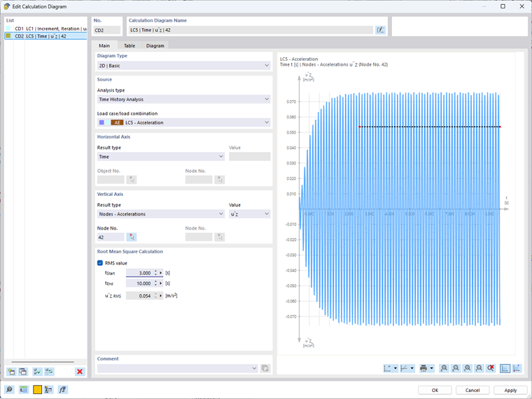Click the Calculation Diagram Name field
532x399 pixels.
(x=251, y=30)
